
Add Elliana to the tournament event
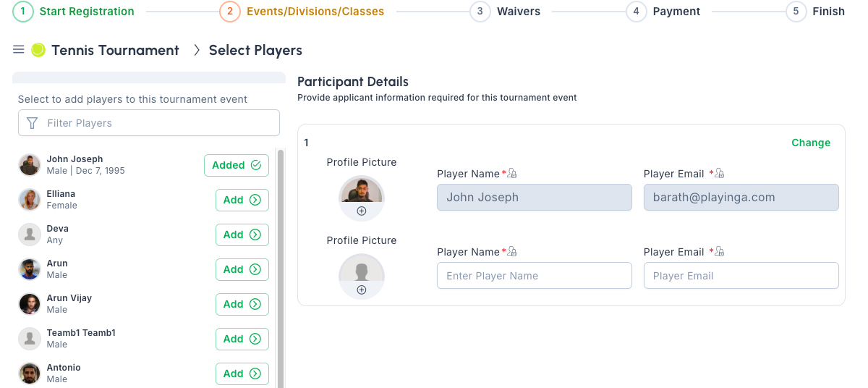click(x=242, y=200)
